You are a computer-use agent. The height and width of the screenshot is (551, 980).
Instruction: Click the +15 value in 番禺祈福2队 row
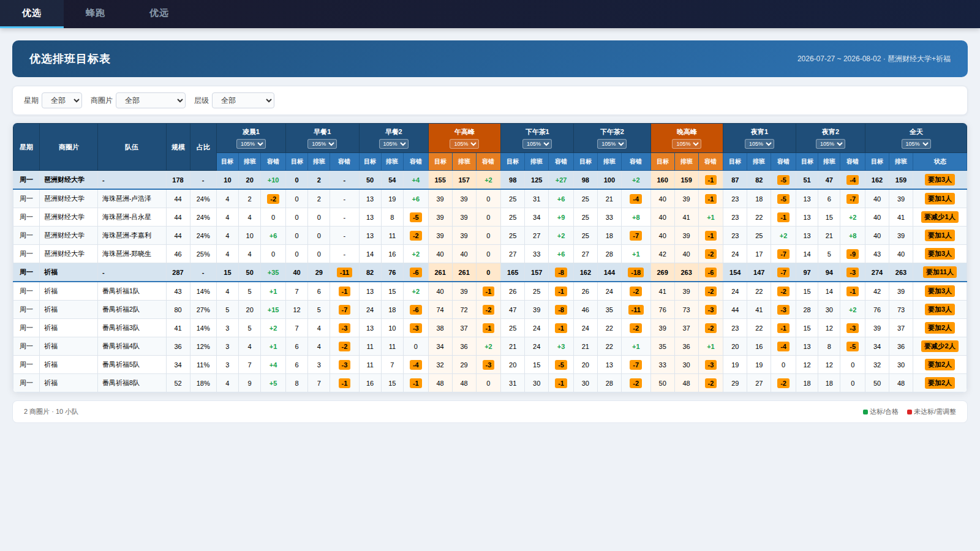click(273, 310)
